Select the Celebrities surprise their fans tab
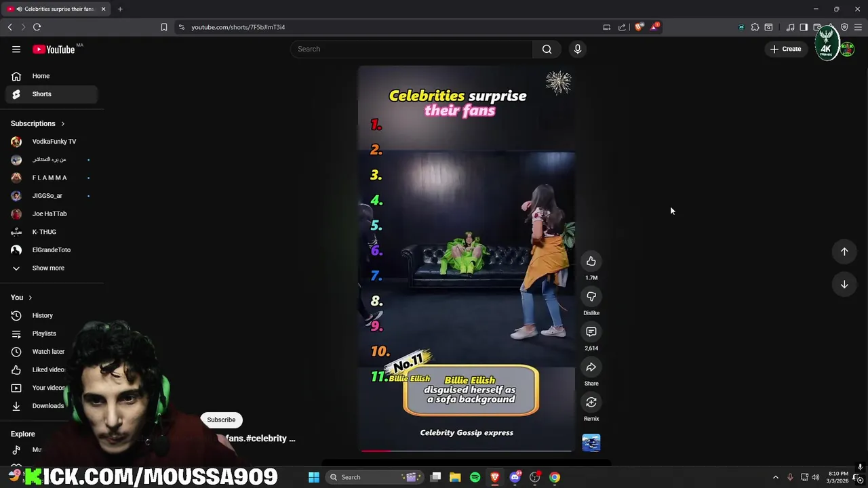 (54, 9)
